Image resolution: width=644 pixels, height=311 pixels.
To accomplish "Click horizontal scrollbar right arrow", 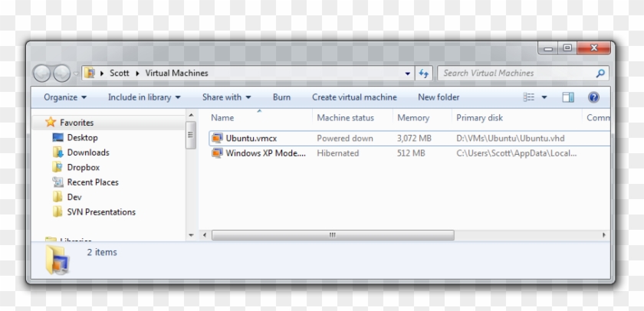I will click(x=604, y=235).
